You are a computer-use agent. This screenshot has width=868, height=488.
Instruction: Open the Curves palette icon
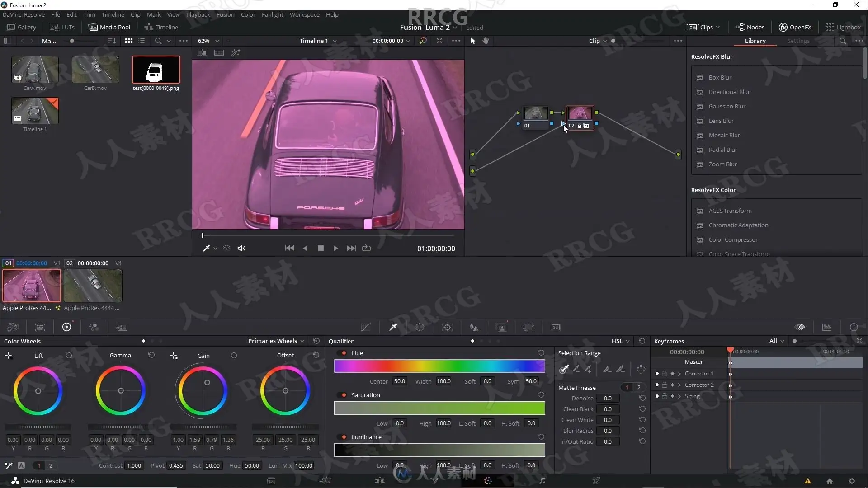point(366,327)
